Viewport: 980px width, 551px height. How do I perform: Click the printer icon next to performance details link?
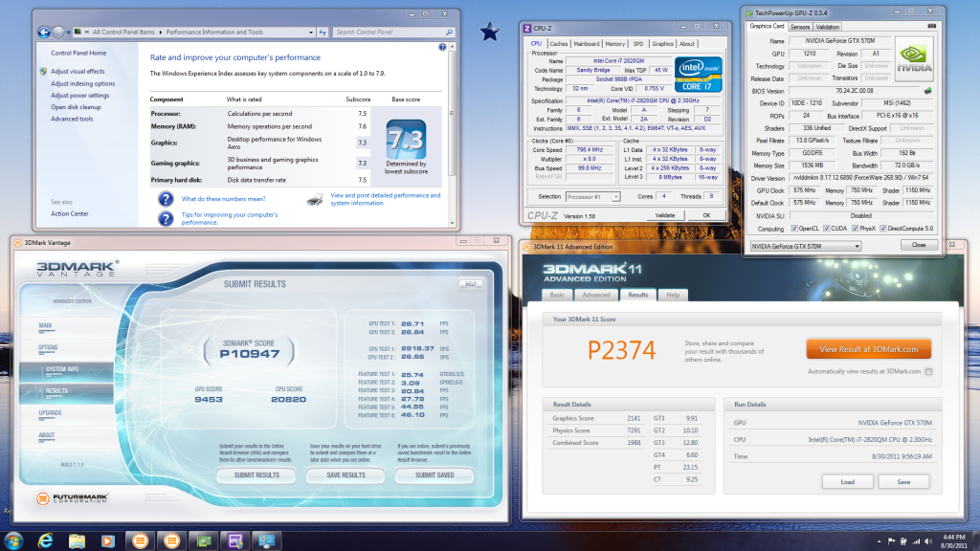[315, 199]
